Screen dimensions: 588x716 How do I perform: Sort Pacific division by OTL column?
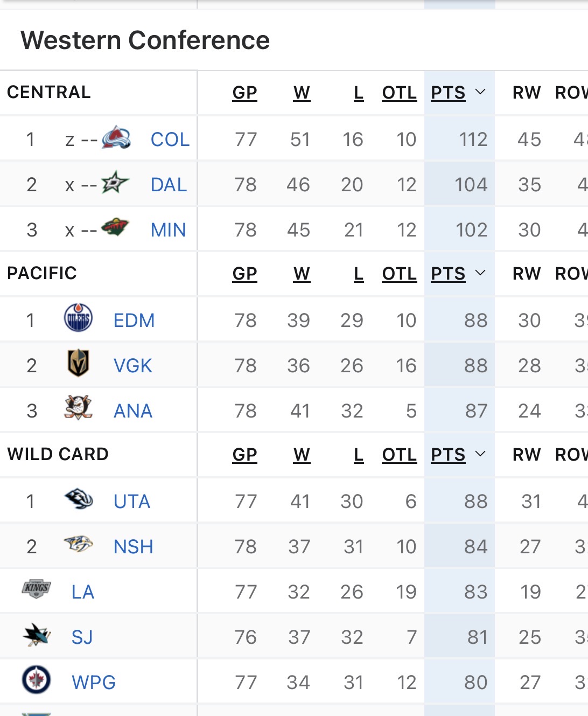point(399,274)
